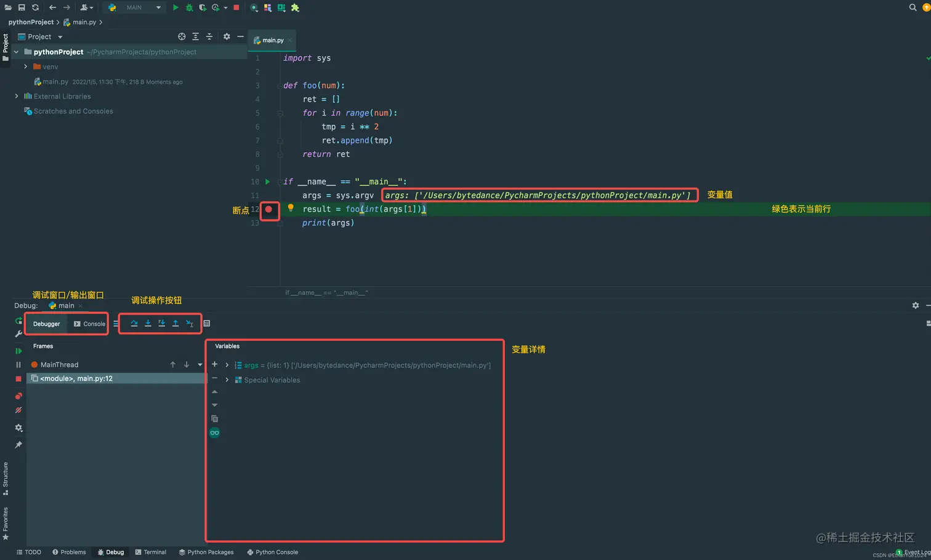The image size is (931, 560).
Task: Click the Open folder icon in the toolbar
Action: coord(7,7)
